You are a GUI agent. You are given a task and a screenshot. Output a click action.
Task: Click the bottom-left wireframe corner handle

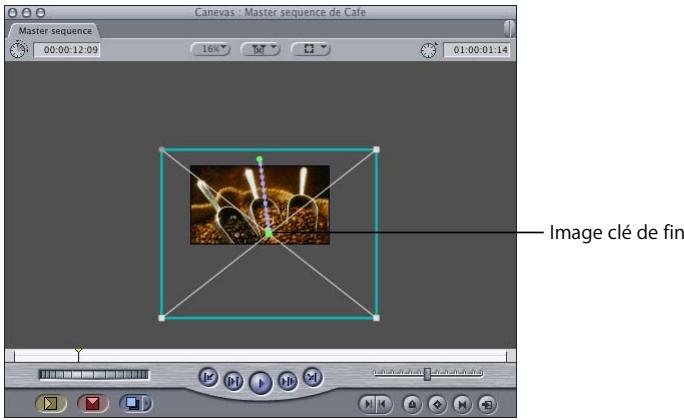pos(161,318)
